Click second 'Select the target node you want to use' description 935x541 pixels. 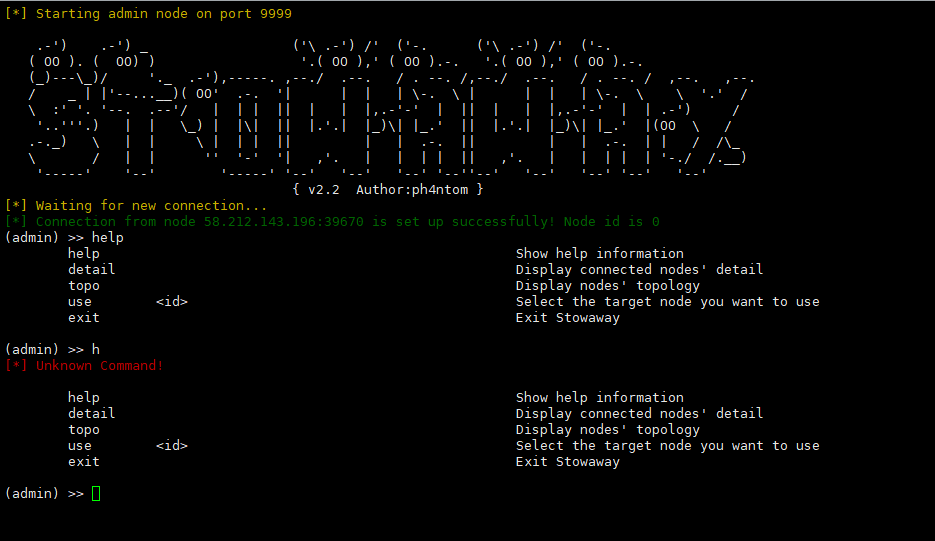667,446
